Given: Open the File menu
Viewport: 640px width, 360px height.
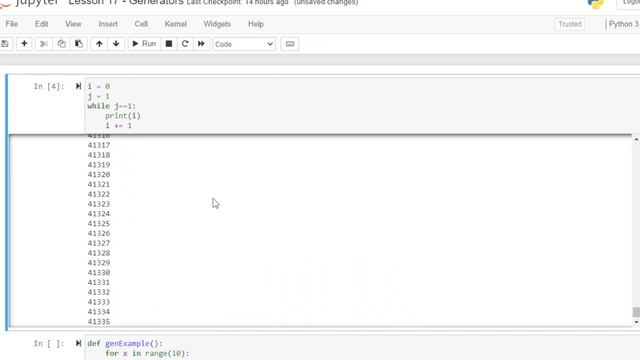Looking at the screenshot, I should pyautogui.click(x=11, y=24).
